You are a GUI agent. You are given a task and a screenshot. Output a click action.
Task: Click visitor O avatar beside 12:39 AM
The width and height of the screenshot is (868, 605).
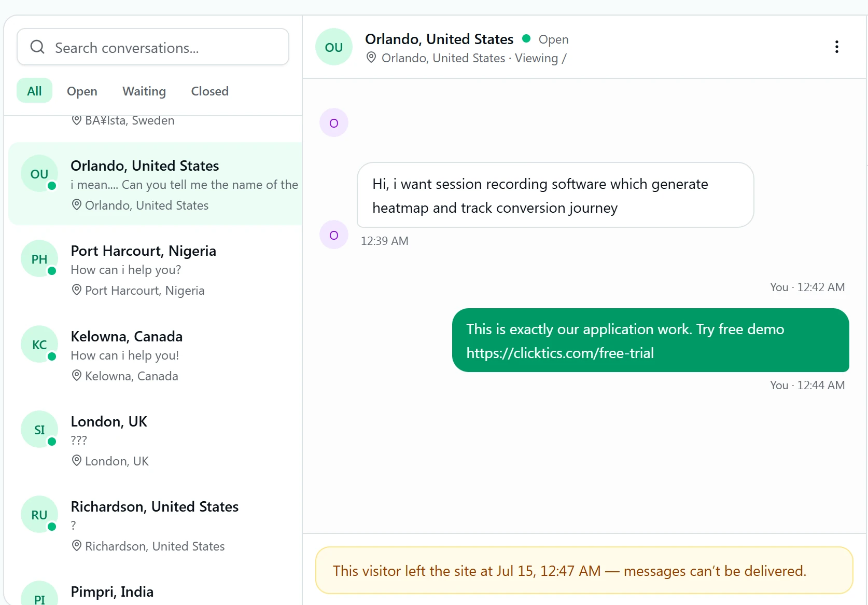tap(334, 235)
